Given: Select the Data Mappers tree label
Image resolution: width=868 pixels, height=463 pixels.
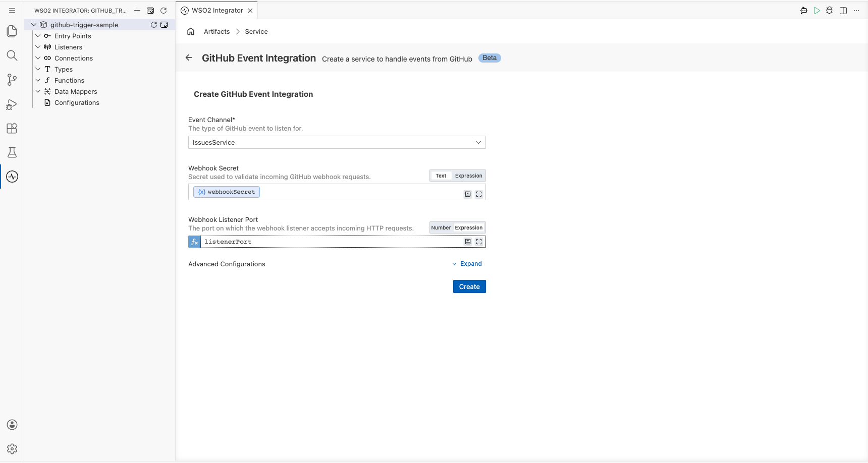Looking at the screenshot, I should [76, 91].
